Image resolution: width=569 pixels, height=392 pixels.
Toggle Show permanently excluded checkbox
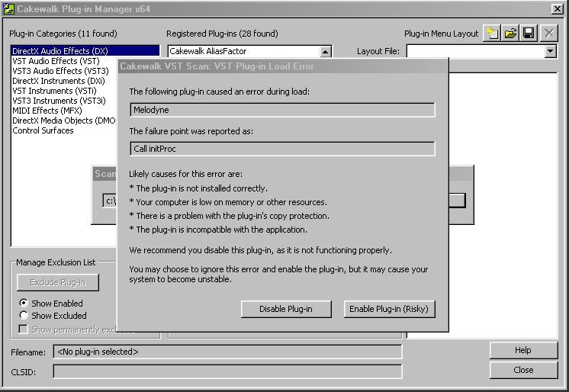(x=23, y=329)
